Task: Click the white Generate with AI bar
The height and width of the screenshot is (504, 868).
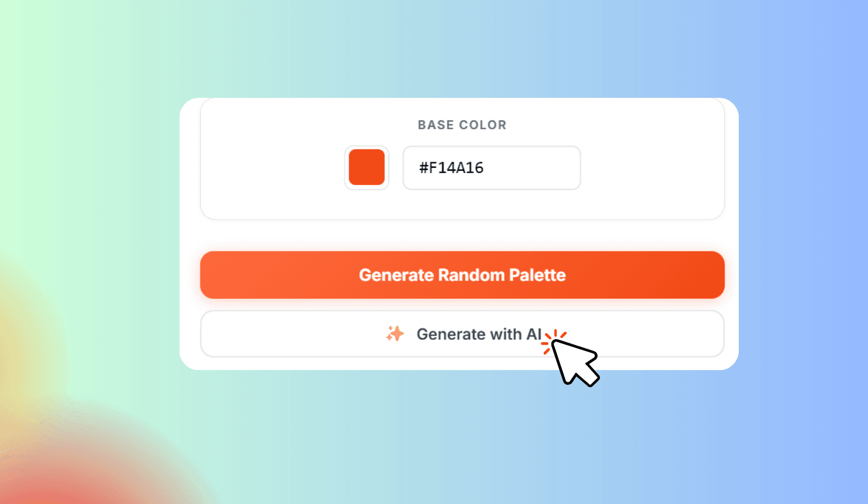Action: coord(462,334)
